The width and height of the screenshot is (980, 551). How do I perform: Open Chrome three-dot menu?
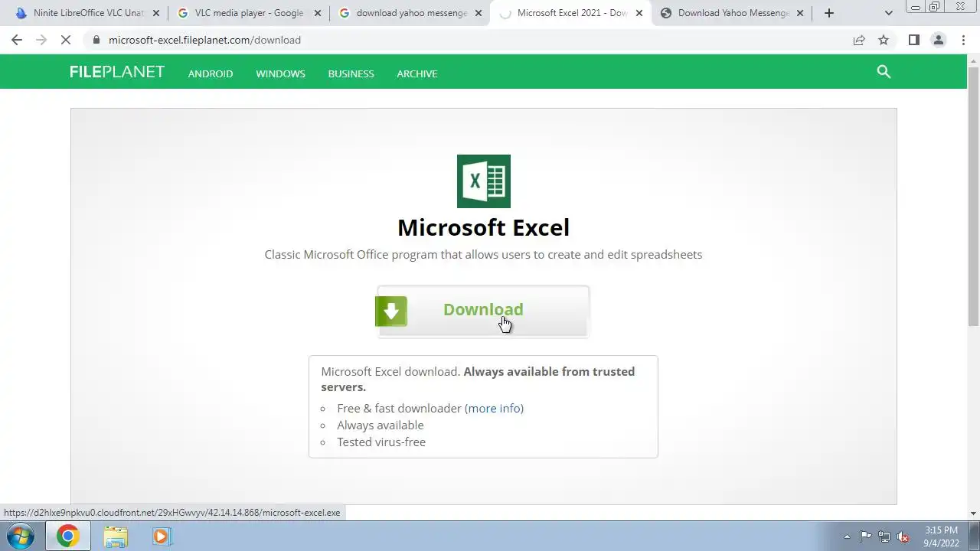point(962,40)
